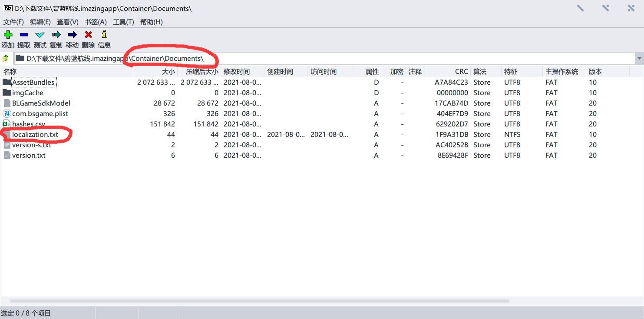Click the green Add (添加) toolbar icon
The width and height of the screenshot is (644, 319).
click(8, 35)
